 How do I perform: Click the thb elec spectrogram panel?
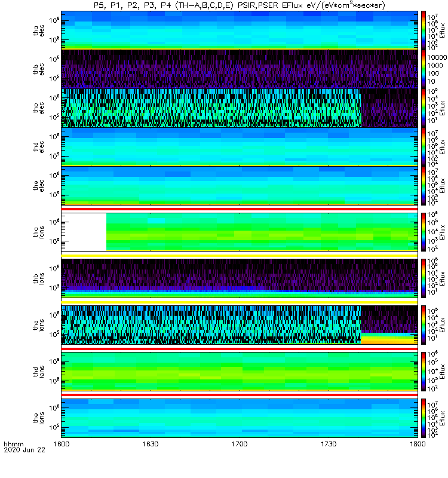point(240,69)
